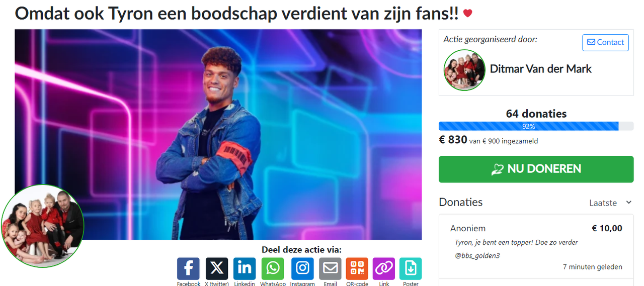Share the campaign via Facebook icon
This screenshot has width=644, height=286.
tap(188, 268)
